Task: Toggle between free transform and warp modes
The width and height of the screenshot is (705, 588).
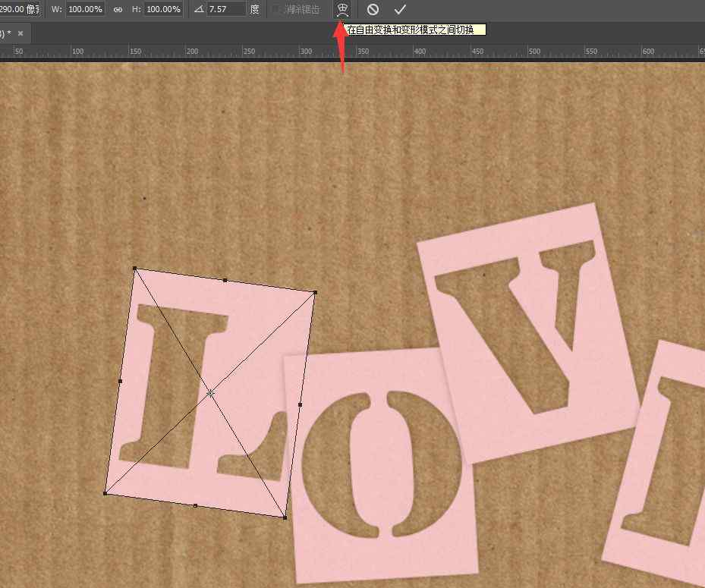Action: pos(343,9)
